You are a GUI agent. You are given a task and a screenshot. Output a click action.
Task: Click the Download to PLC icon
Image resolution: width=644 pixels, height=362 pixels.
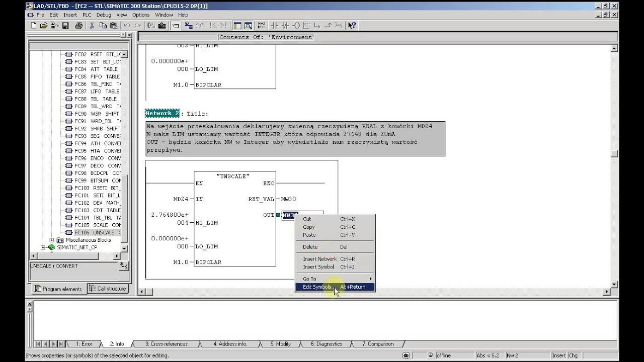click(162, 26)
